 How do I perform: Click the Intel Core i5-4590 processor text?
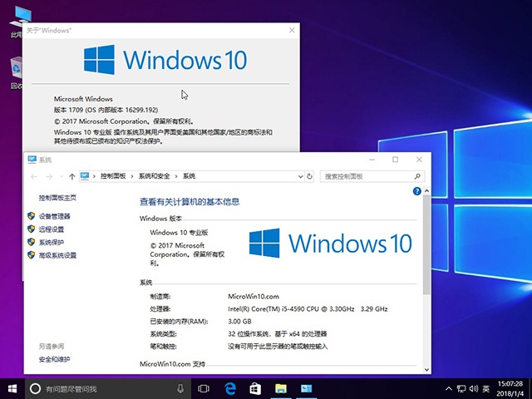click(x=308, y=309)
